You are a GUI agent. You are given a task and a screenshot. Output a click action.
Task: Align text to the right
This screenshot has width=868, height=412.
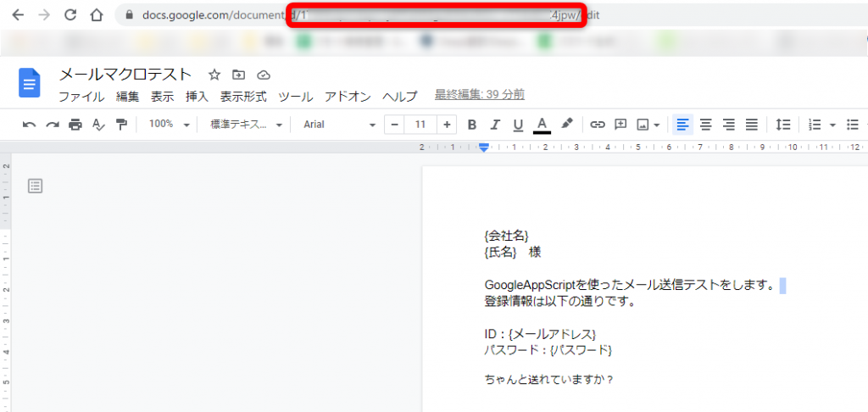[729, 125]
